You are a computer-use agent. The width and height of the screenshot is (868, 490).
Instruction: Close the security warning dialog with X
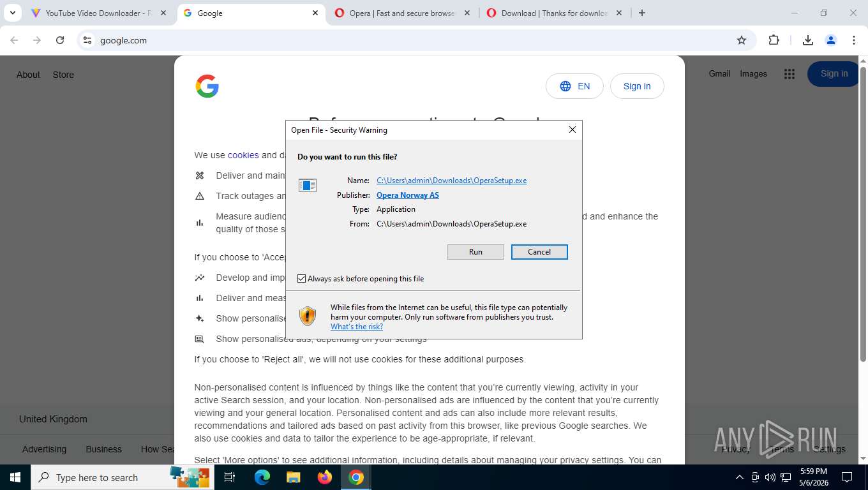click(572, 130)
